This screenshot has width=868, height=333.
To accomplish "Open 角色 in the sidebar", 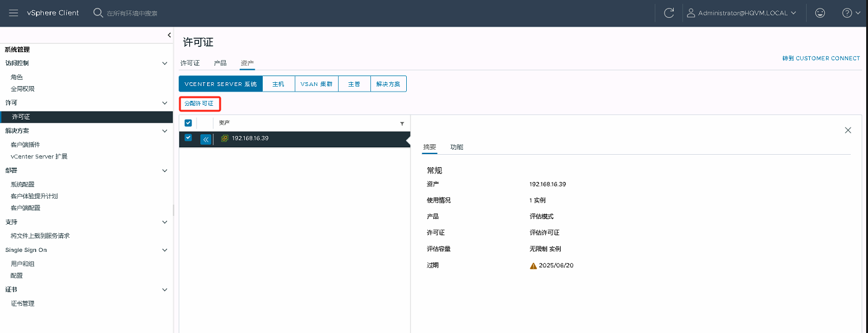I will (17, 77).
